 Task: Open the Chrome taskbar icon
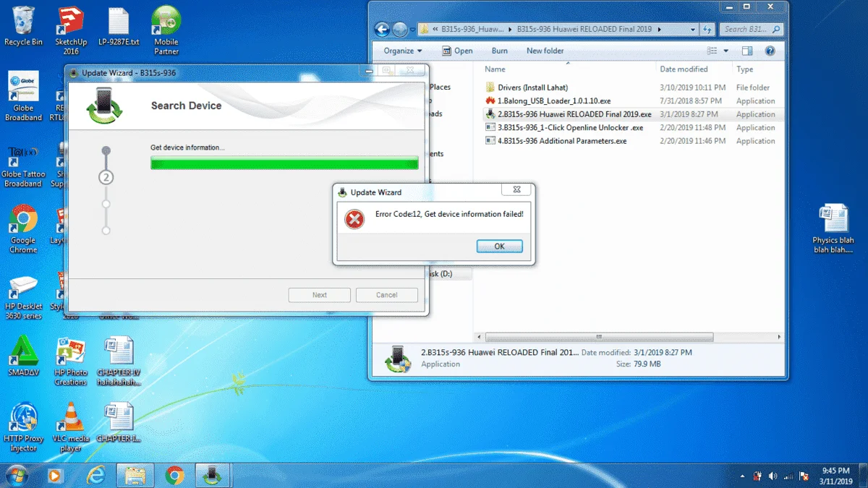[x=174, y=475]
